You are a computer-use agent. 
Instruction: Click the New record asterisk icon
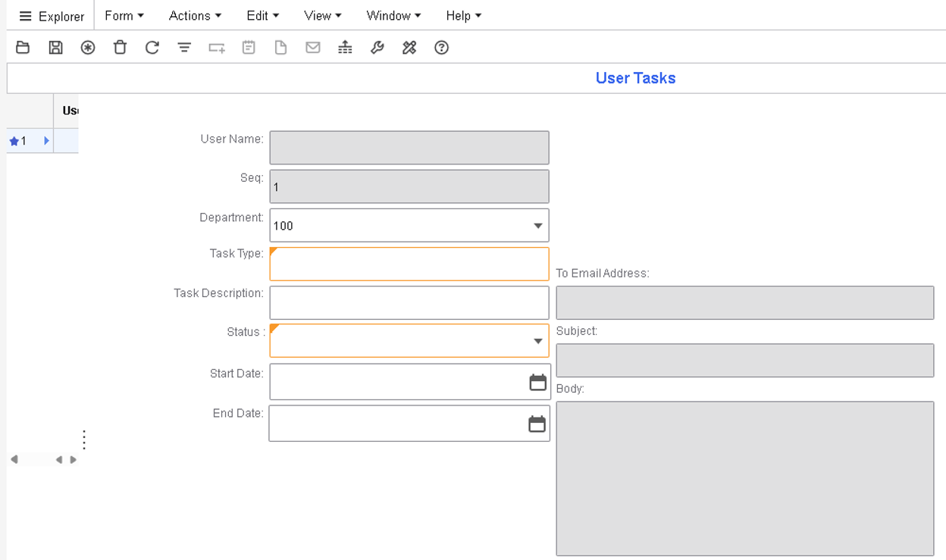pos(88,48)
